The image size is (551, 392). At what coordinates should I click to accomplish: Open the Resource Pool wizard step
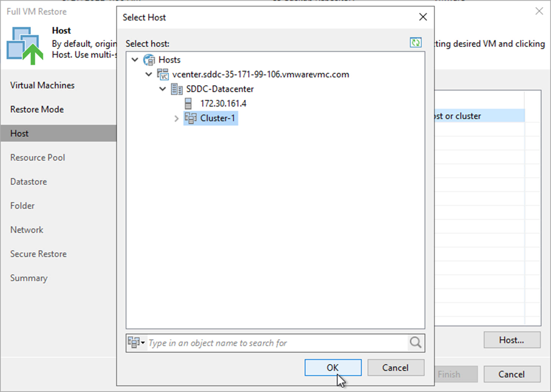(37, 158)
